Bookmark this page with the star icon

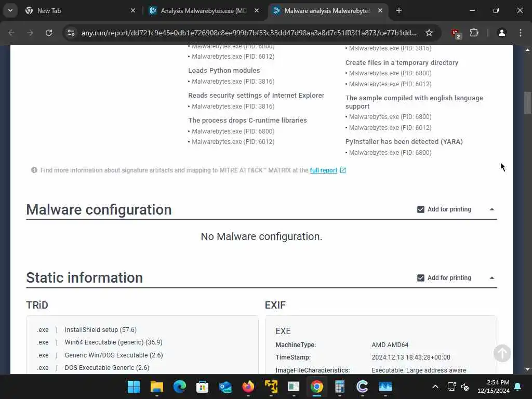click(x=429, y=33)
